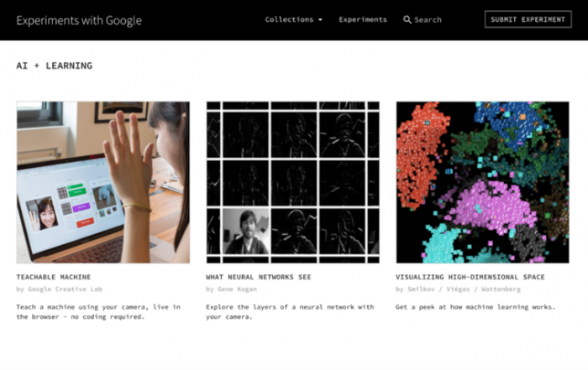Open the Teachable Machine thumbnail image

coord(103,182)
